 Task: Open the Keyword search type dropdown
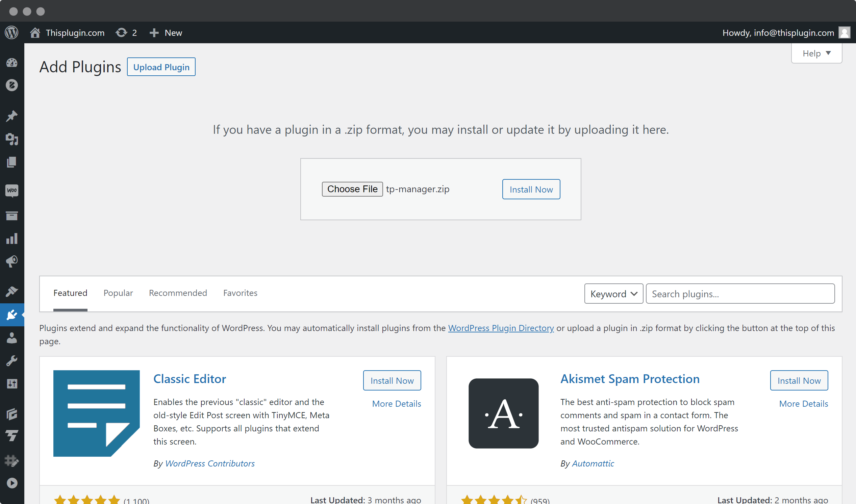point(613,294)
